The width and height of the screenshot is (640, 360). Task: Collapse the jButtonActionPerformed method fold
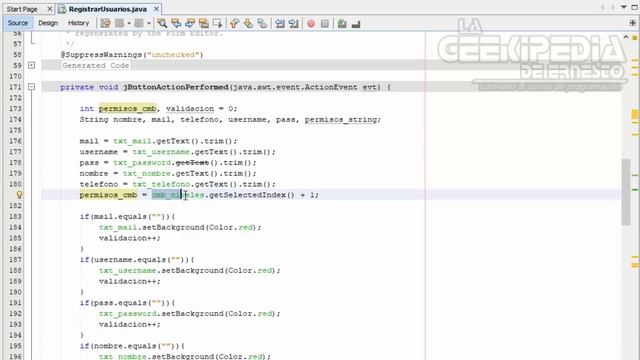[31, 87]
